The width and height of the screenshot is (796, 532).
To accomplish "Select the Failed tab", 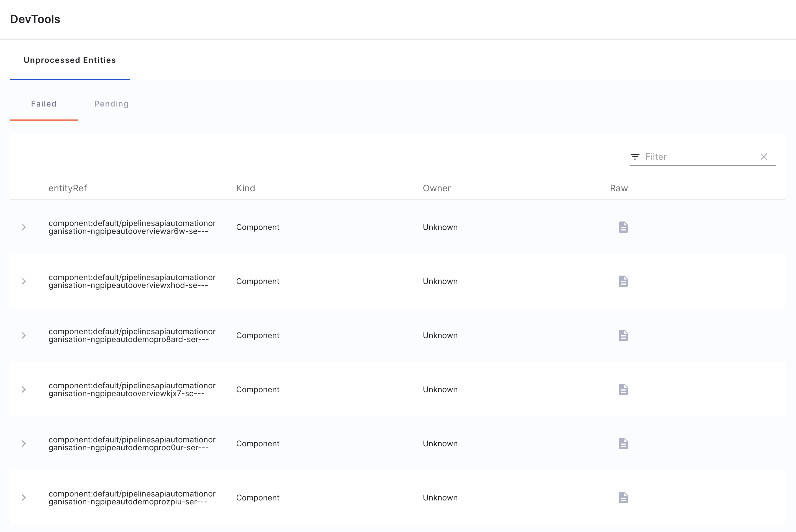I will click(x=44, y=104).
